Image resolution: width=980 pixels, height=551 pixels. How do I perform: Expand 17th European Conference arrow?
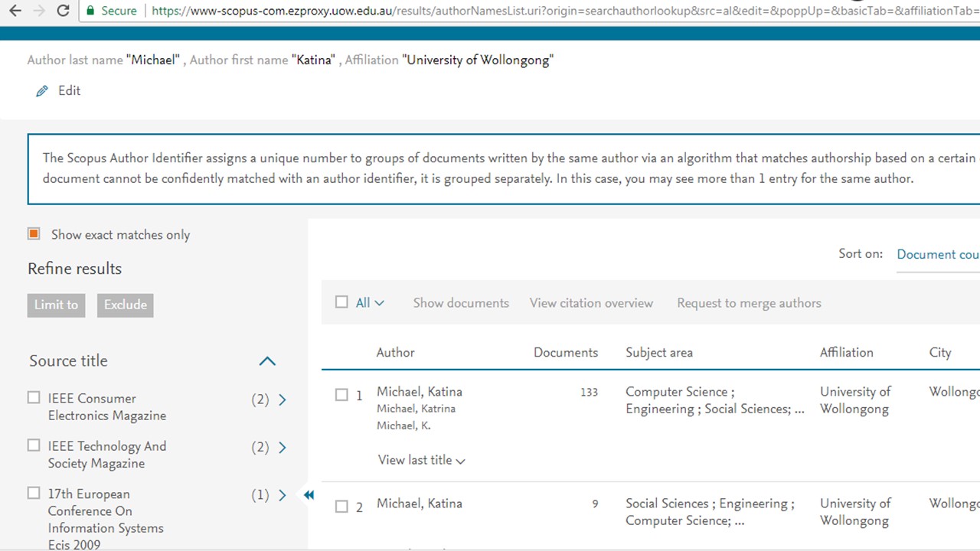pos(283,495)
